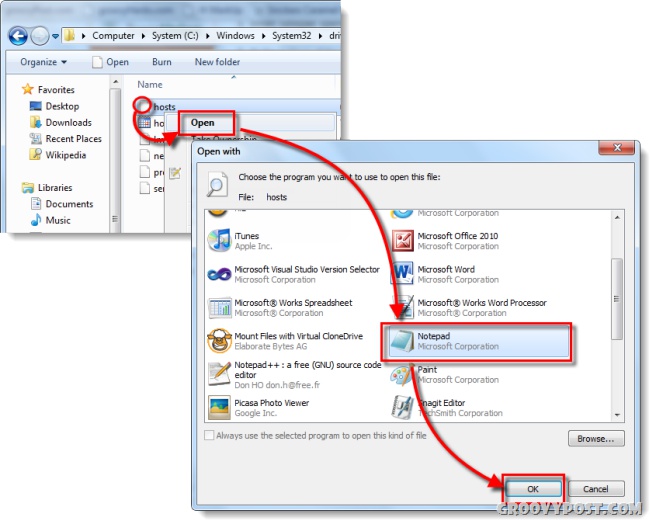Click Open in Explorer toolbar
650x520 pixels.
point(110,62)
